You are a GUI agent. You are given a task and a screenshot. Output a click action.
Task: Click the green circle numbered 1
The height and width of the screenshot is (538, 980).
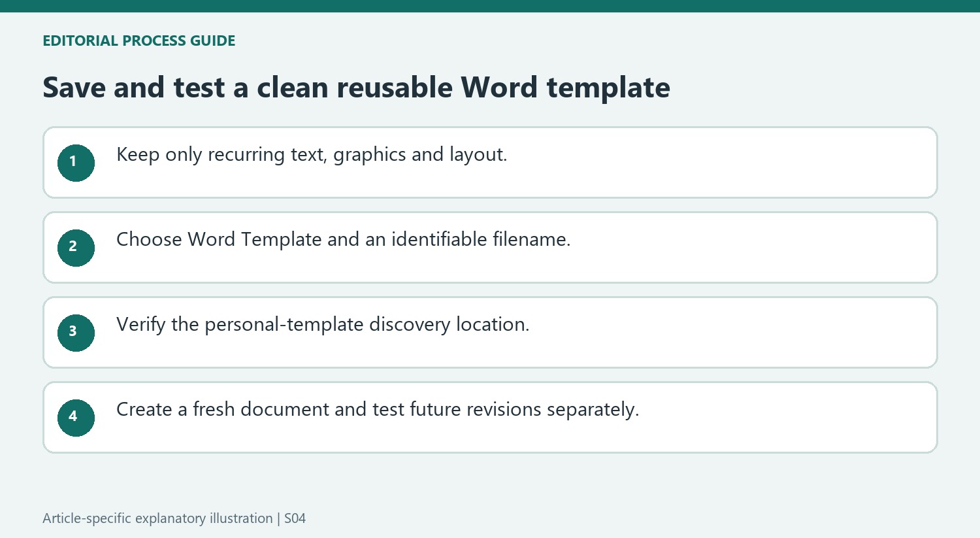76,163
